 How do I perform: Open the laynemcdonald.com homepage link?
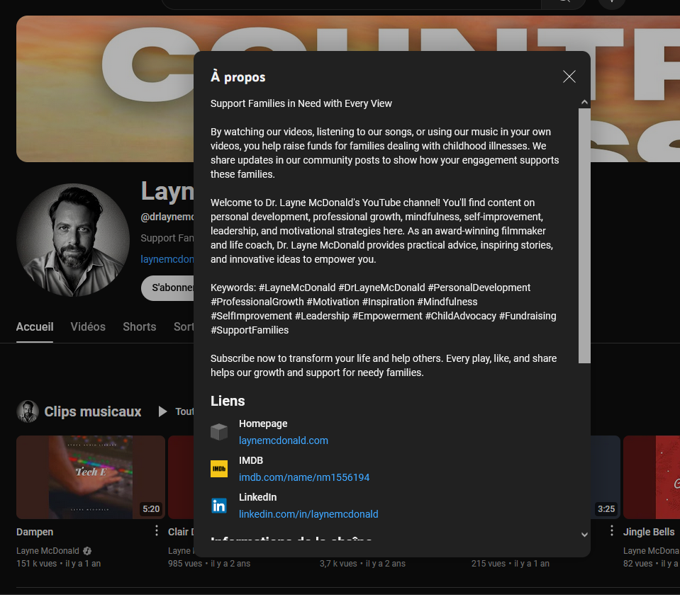point(283,440)
